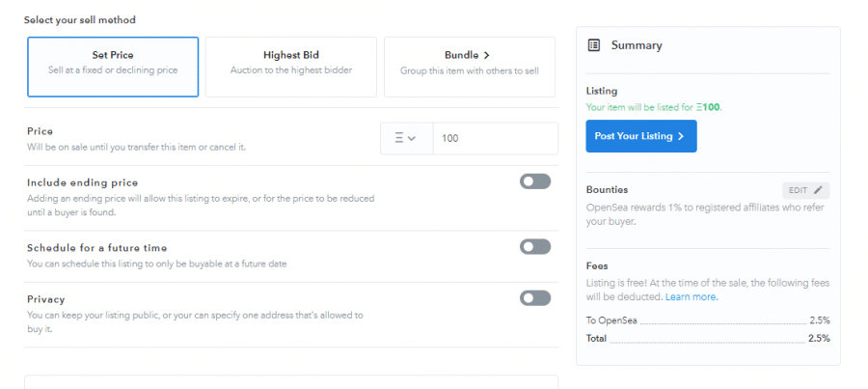Click the arrow icon on the Bundle option
The height and width of the screenshot is (389, 868).
pos(487,56)
